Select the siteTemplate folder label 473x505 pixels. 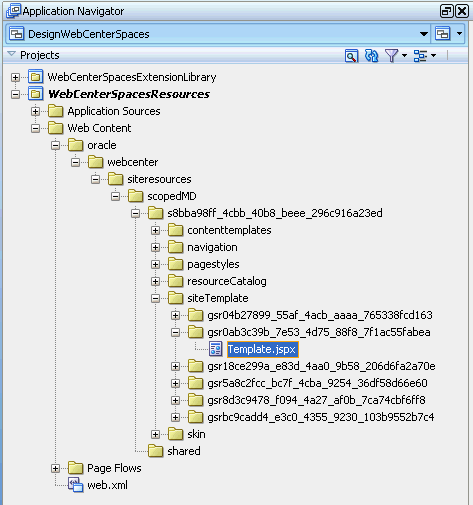[x=218, y=298]
